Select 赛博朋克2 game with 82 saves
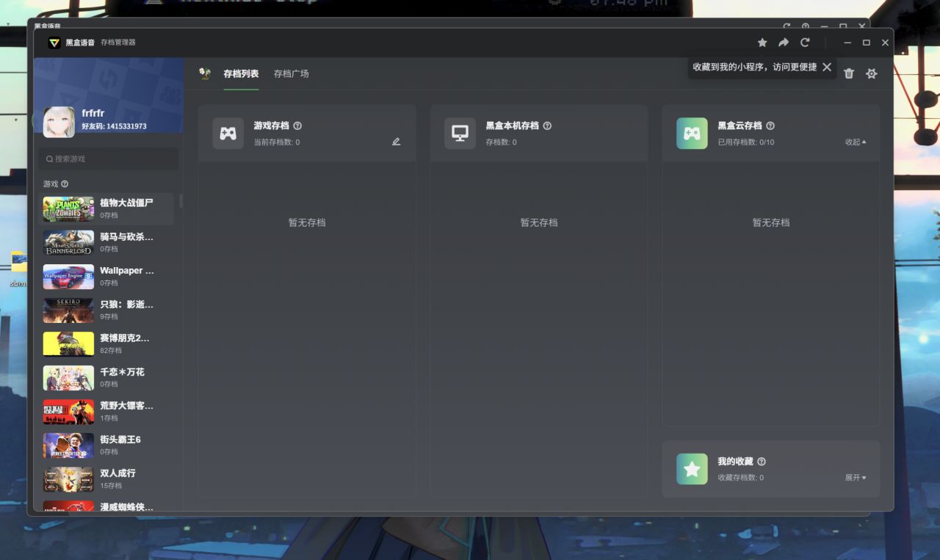The image size is (940, 560). click(x=106, y=343)
